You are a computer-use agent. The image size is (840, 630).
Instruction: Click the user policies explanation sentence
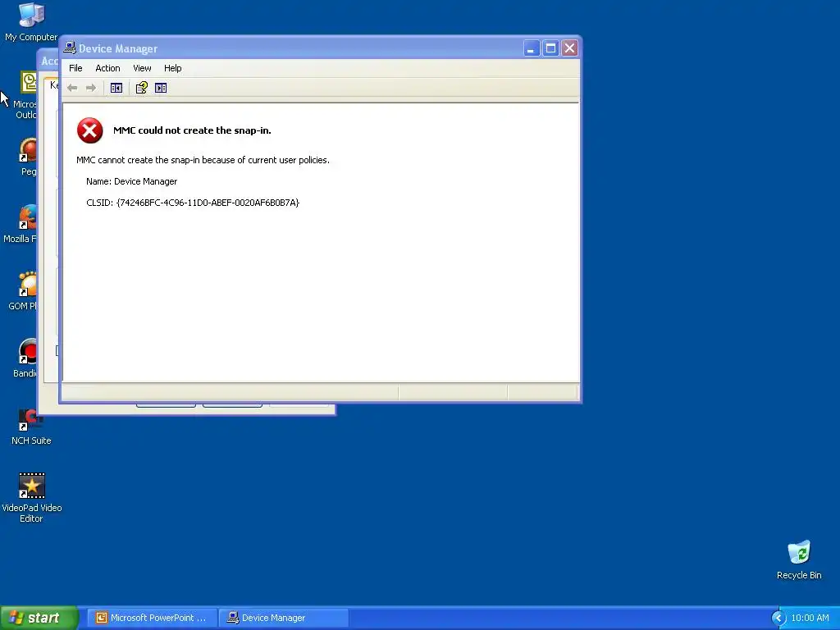pos(203,160)
